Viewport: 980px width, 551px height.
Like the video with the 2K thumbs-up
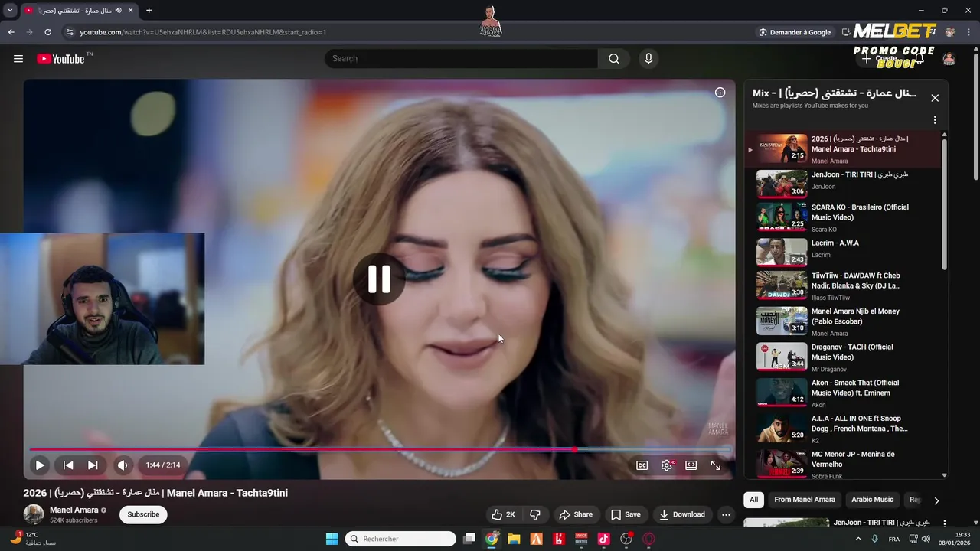tap(503, 514)
